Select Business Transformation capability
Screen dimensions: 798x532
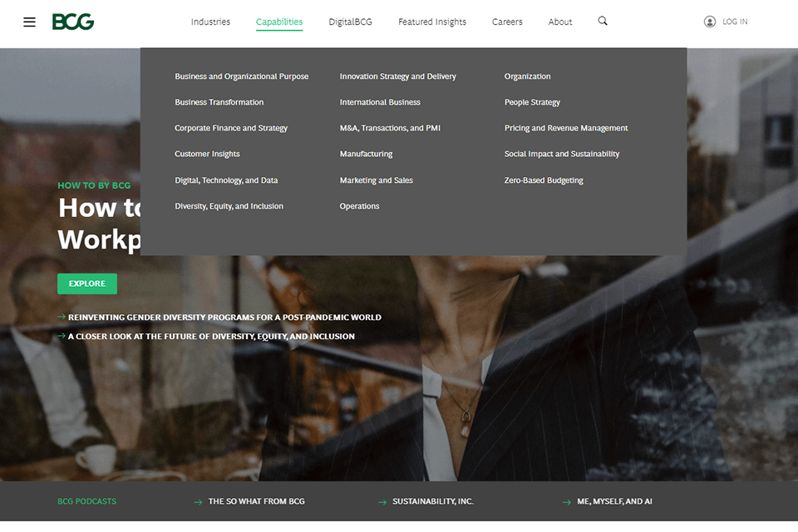[219, 102]
